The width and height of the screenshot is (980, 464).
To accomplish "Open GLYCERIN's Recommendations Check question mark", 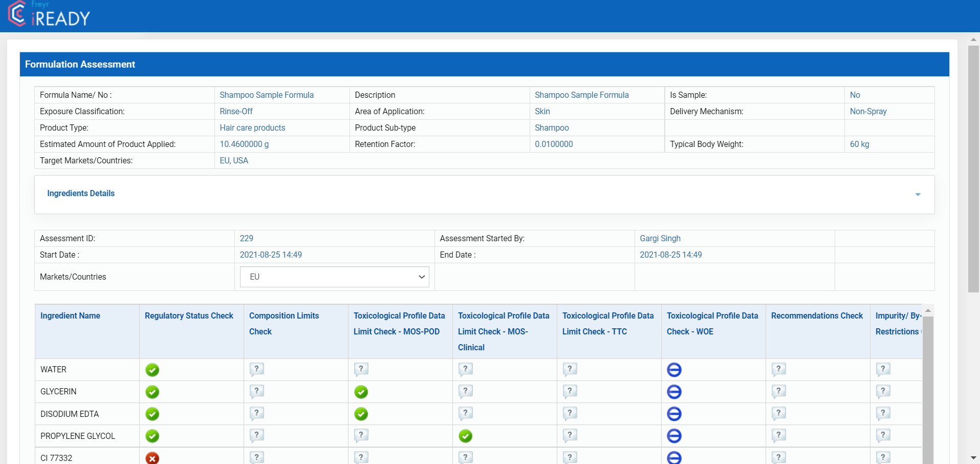I will tap(779, 392).
